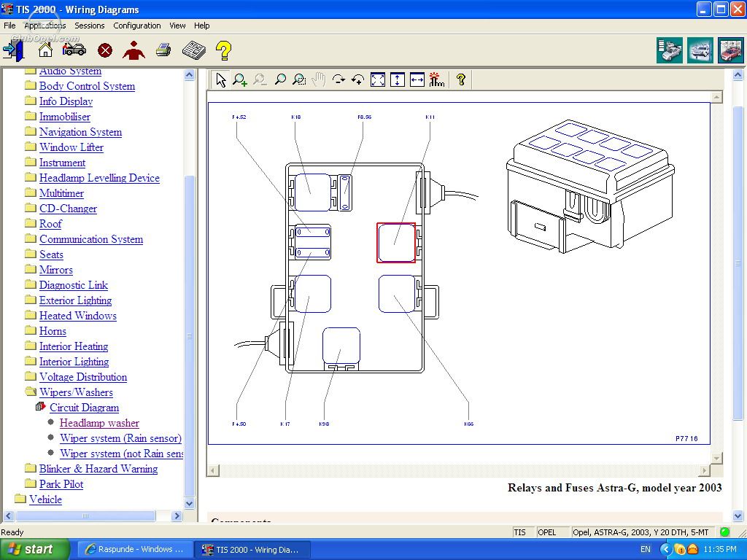Select the arrow pointer tool
Viewport: 747px width, 560px height.
pos(220,80)
